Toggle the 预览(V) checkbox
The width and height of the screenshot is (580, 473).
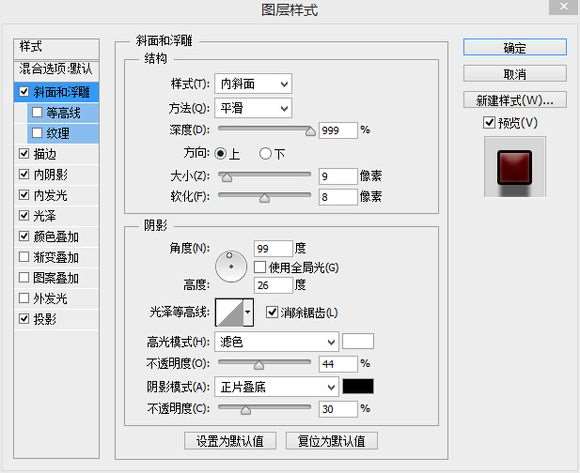pos(489,122)
